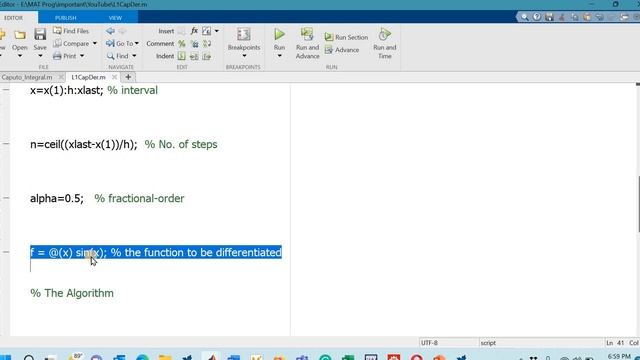
Task: Click the greyed forward navigate arrow
Action: pos(122,31)
